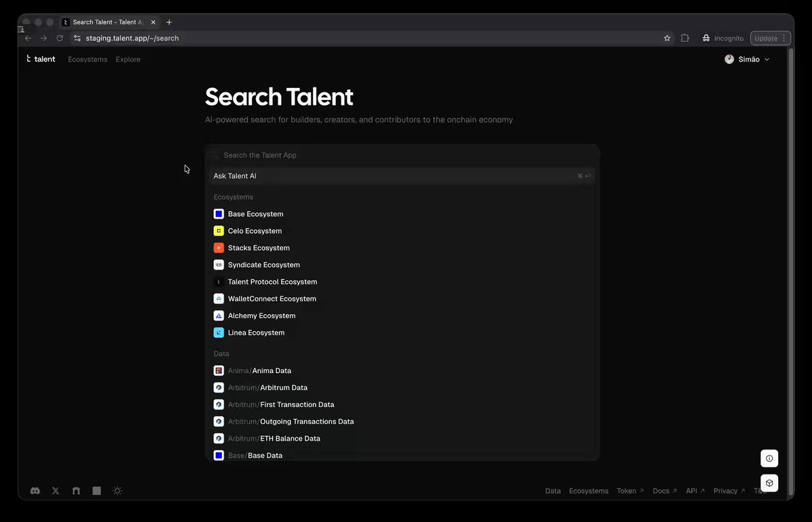Select Arbitrum Data result

(402, 387)
